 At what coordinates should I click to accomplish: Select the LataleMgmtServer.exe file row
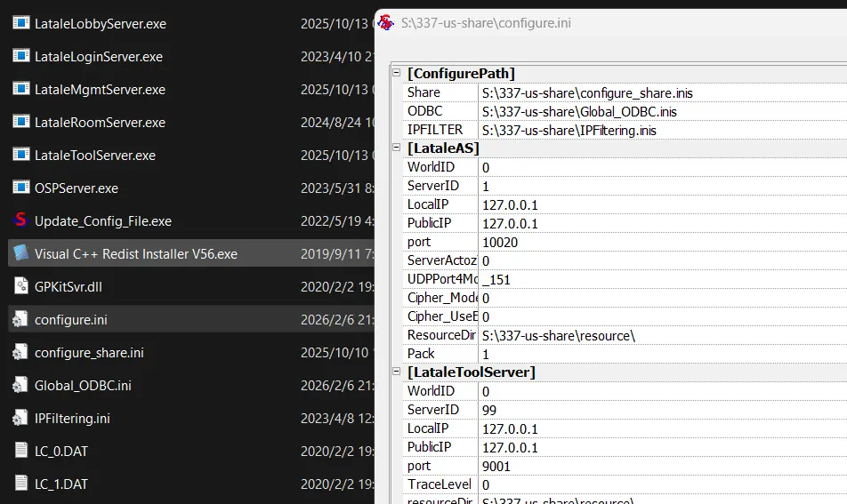tap(100, 90)
